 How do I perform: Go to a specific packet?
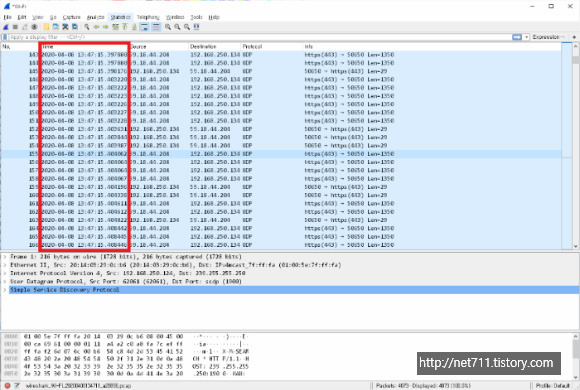point(115,27)
